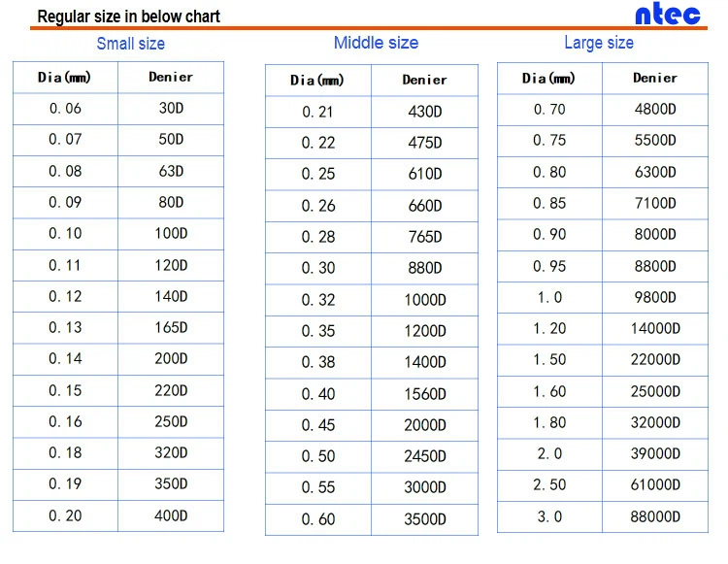Viewport: 728px width, 564px height.
Task: Select the 0.60 diameter cell
Action: [x=318, y=519]
